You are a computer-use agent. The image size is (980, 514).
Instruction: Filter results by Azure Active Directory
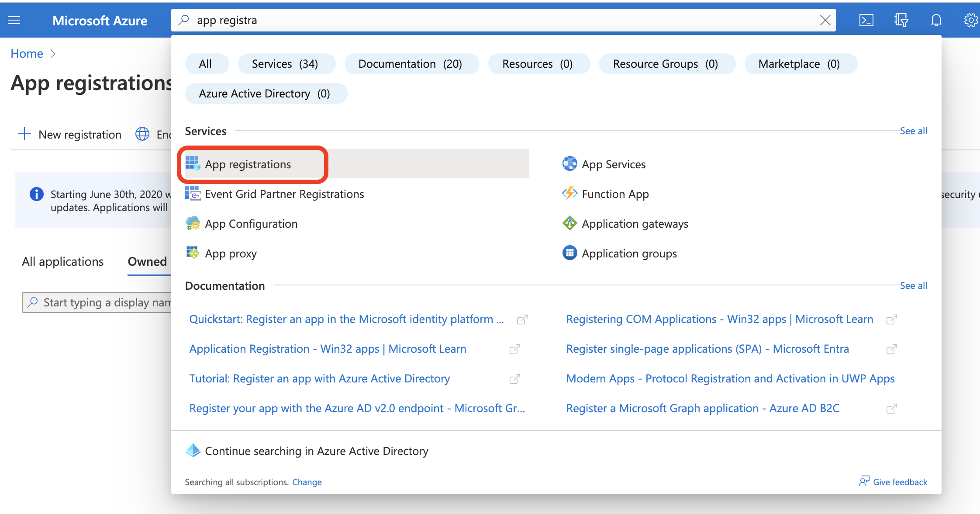(265, 93)
